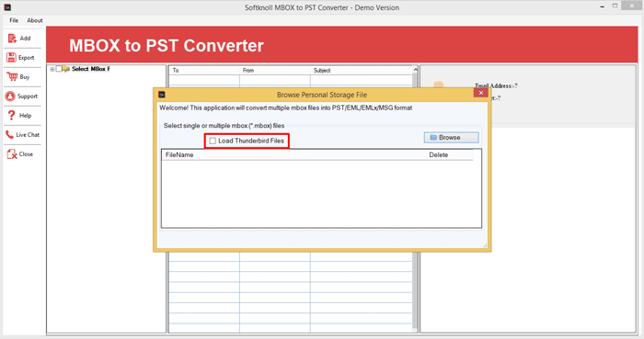644x339 pixels.
Task: Expand the Select MBox F tree node
Action: coord(52,69)
